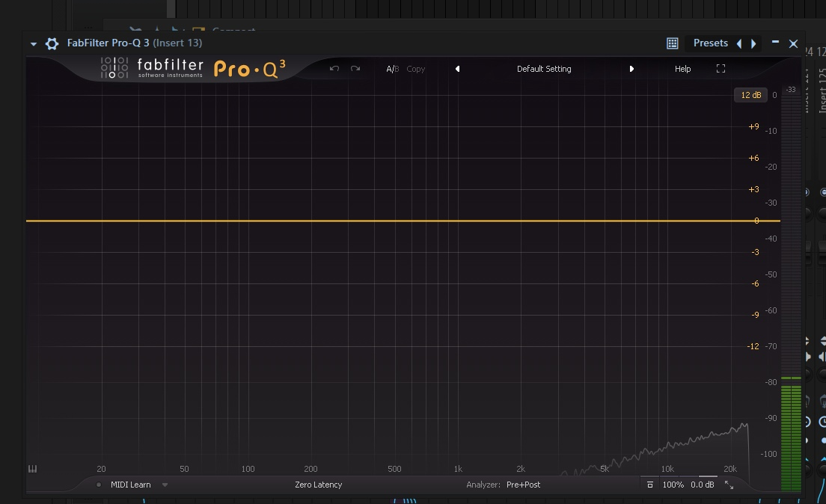Image resolution: width=826 pixels, height=504 pixels.
Task: Click the 0.0 dB output gain value
Action: pos(703,485)
